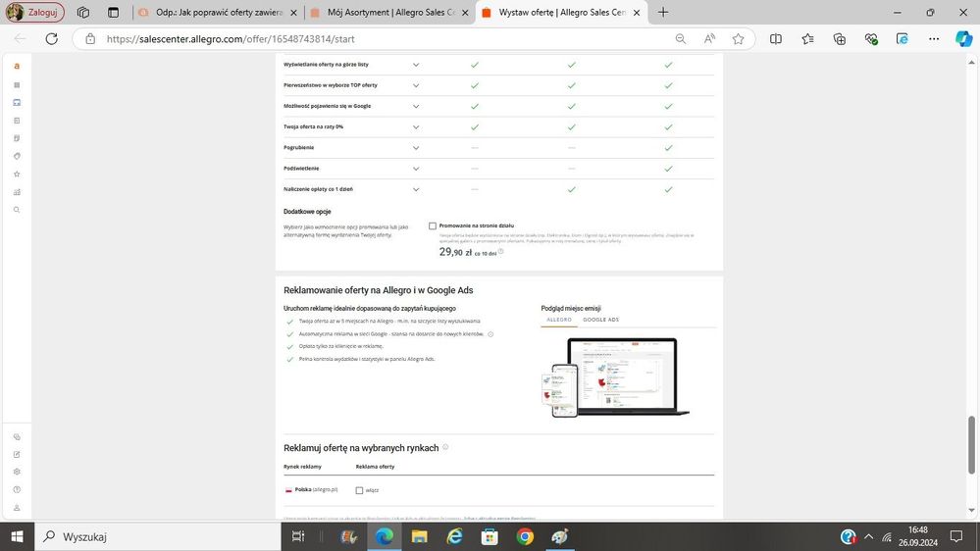
Task: Expand the 'Pogrubienie' row chevron
Action: coord(416,148)
